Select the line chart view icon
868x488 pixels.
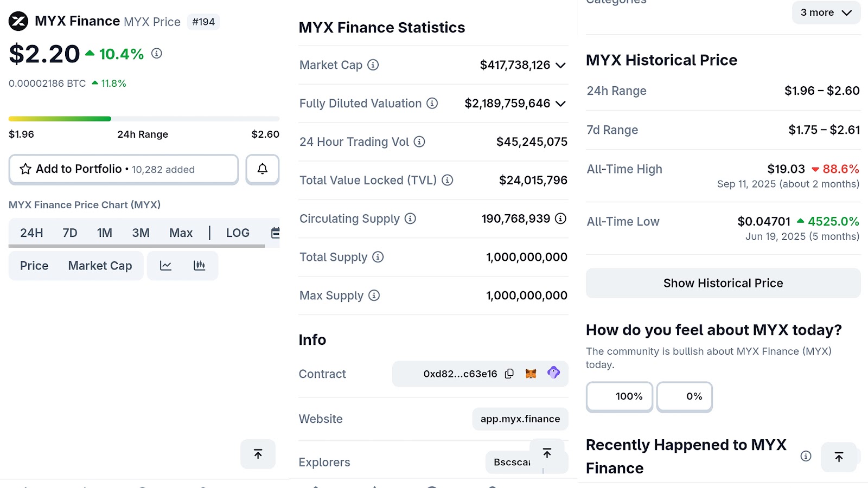pyautogui.click(x=165, y=266)
